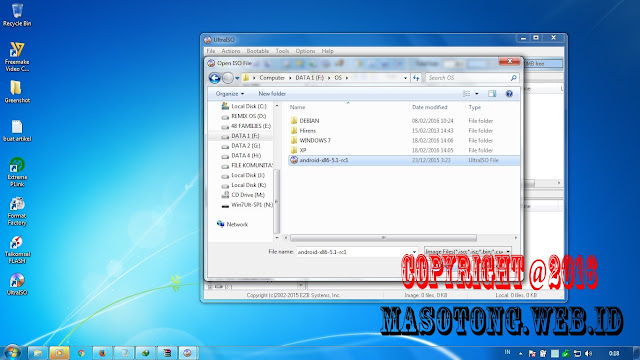Select the XP folder icon
The image size is (640, 360).
click(x=294, y=150)
